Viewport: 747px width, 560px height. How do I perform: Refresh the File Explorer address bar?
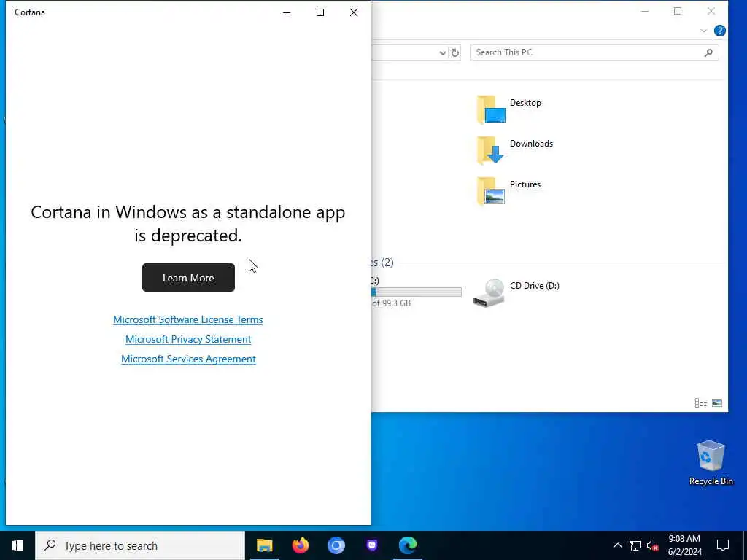click(455, 52)
